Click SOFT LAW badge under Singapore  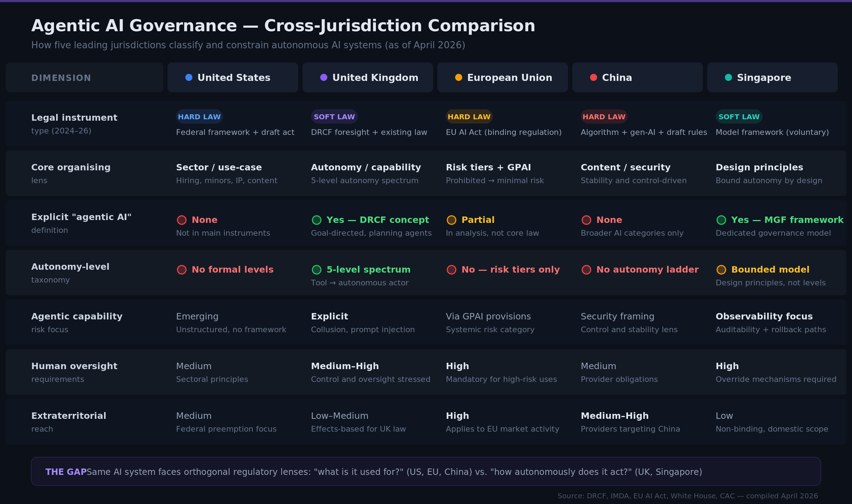pyautogui.click(x=739, y=117)
